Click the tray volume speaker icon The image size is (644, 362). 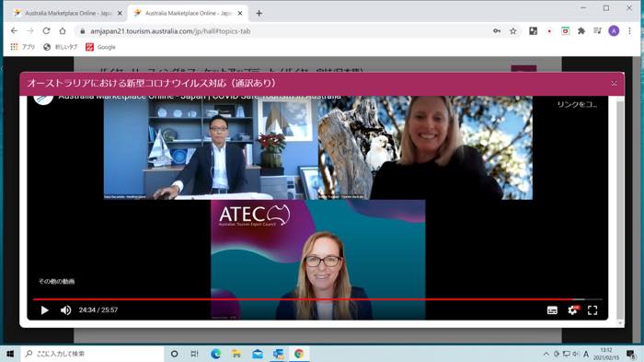pos(576,354)
